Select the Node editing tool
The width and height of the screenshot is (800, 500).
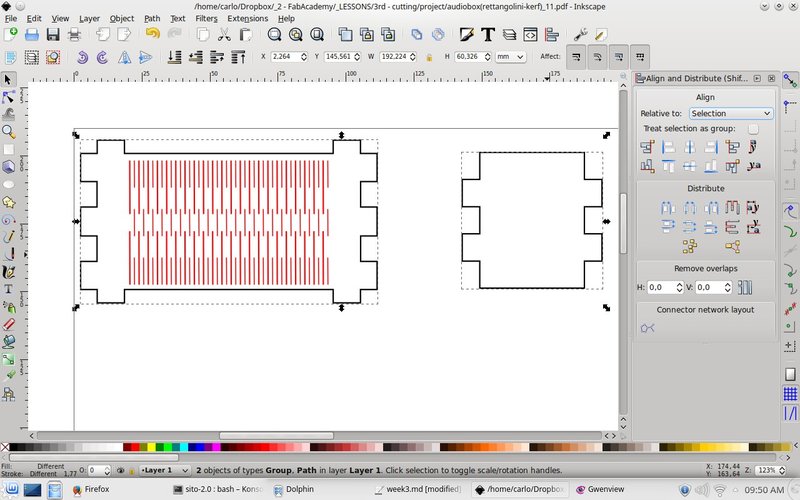(x=8, y=97)
